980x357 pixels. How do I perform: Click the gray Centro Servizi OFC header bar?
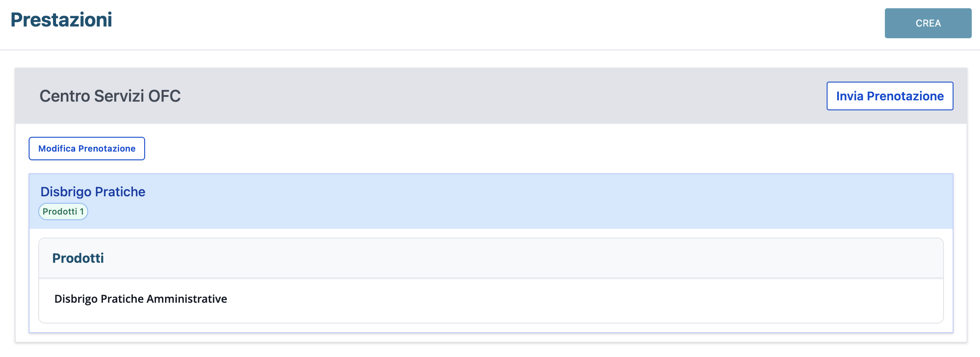[x=478, y=96]
